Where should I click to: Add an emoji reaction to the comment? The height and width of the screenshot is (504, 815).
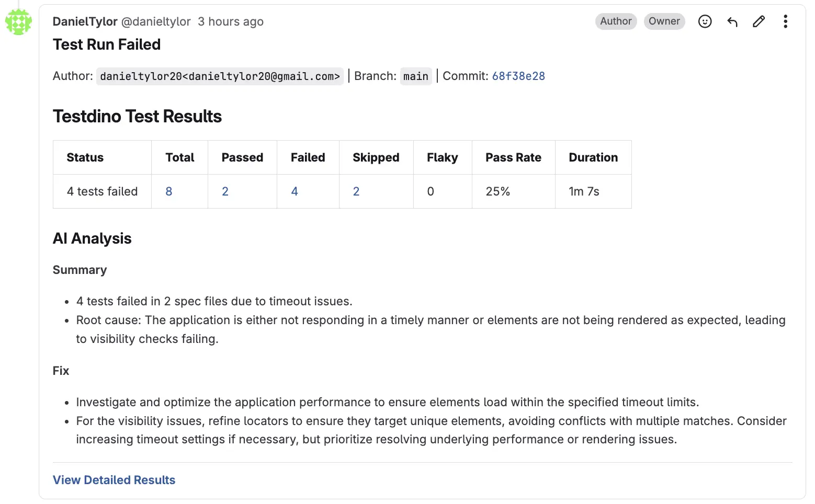[705, 21]
